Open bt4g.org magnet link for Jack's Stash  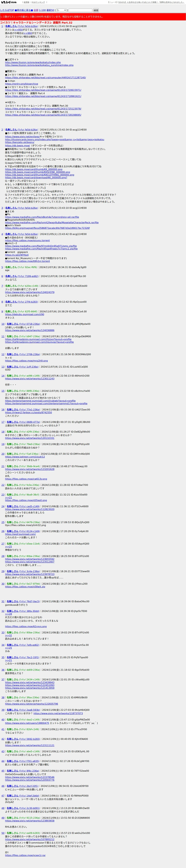[x=47, y=228]
